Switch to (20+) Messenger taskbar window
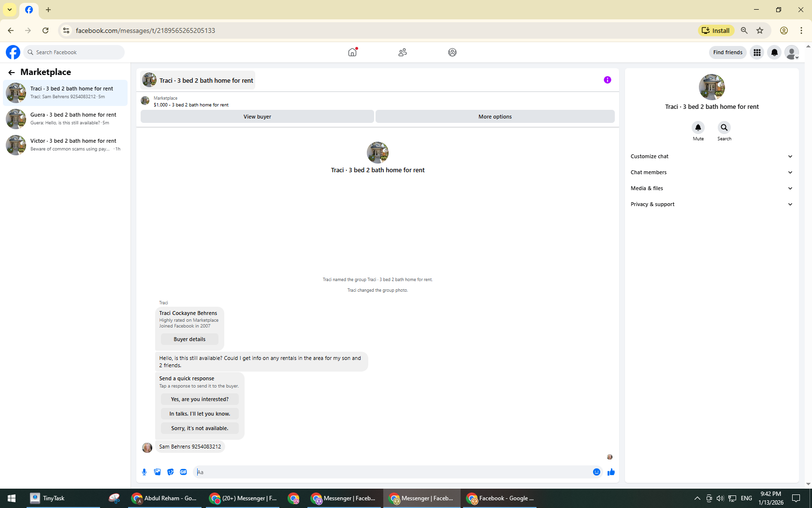This screenshot has height=508, width=812. tap(243, 498)
